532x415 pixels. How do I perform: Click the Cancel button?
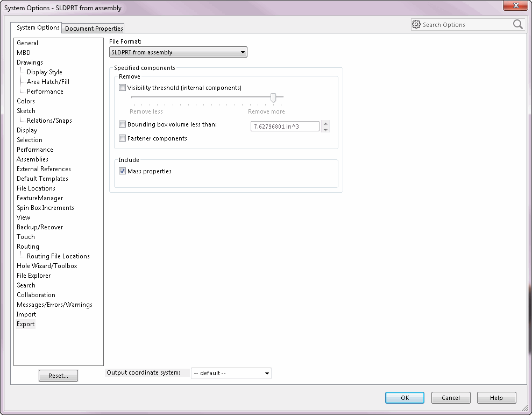tap(451, 398)
